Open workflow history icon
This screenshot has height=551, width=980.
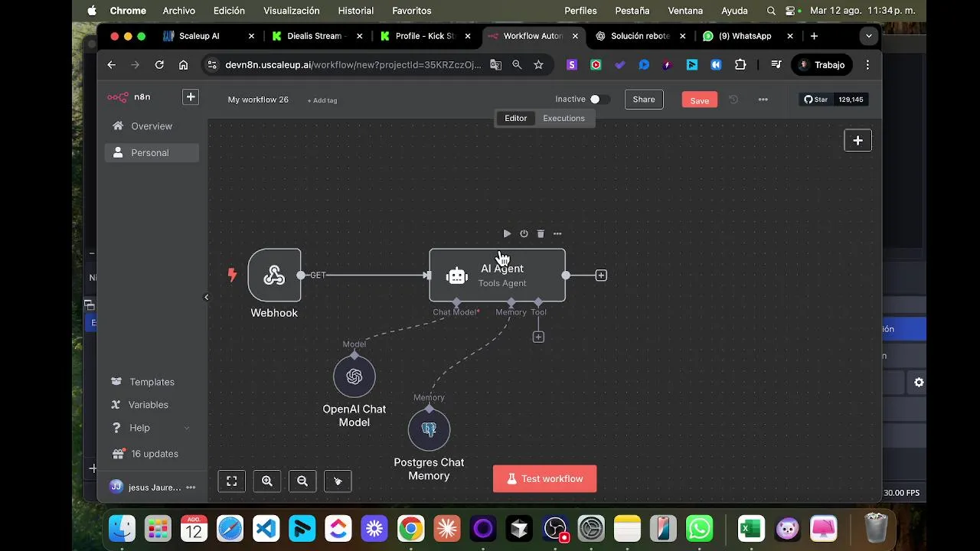click(x=733, y=99)
